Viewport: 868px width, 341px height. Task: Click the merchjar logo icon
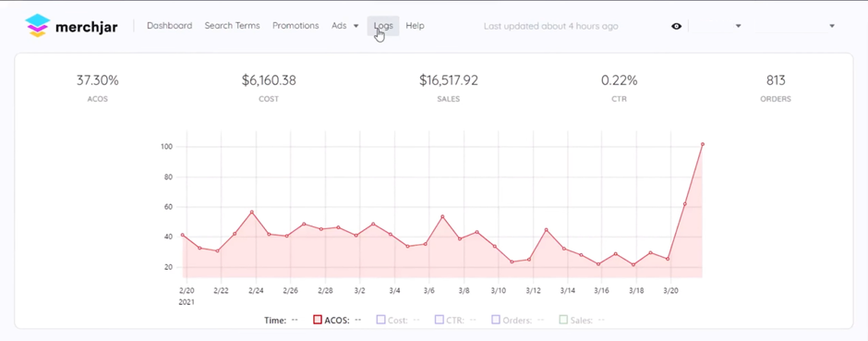coord(38,26)
